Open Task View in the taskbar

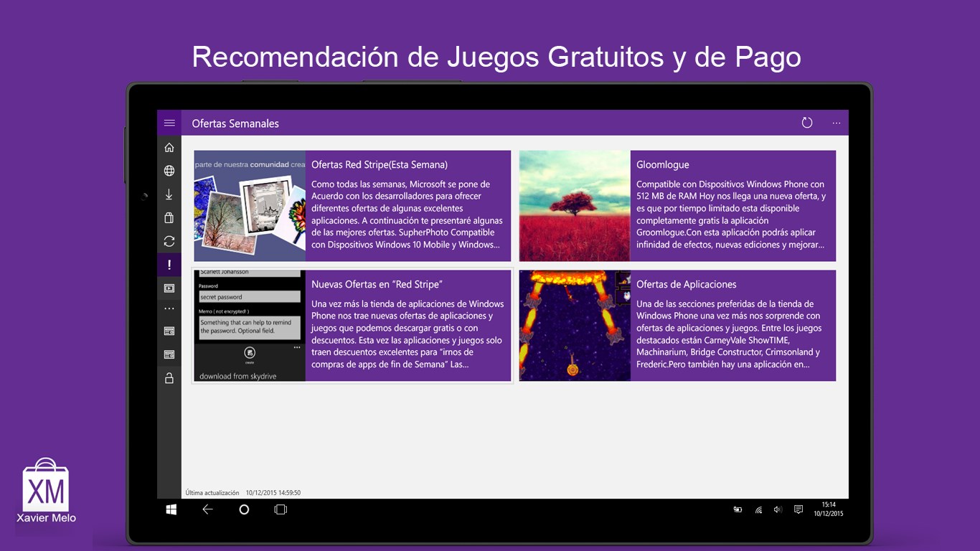click(x=281, y=509)
